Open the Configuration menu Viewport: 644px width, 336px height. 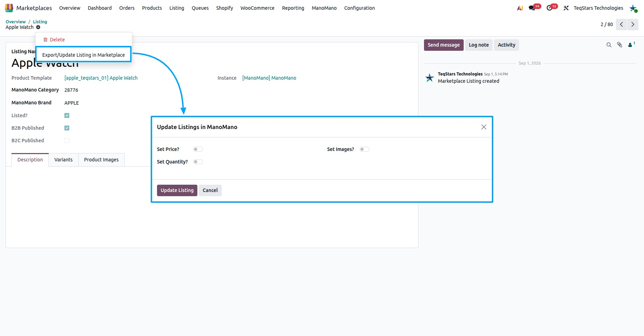click(x=360, y=8)
